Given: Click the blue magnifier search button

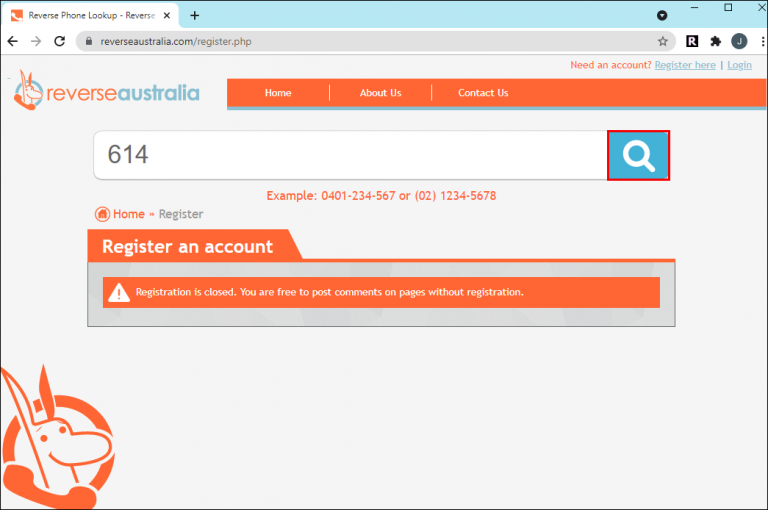Looking at the screenshot, I should click(x=638, y=155).
